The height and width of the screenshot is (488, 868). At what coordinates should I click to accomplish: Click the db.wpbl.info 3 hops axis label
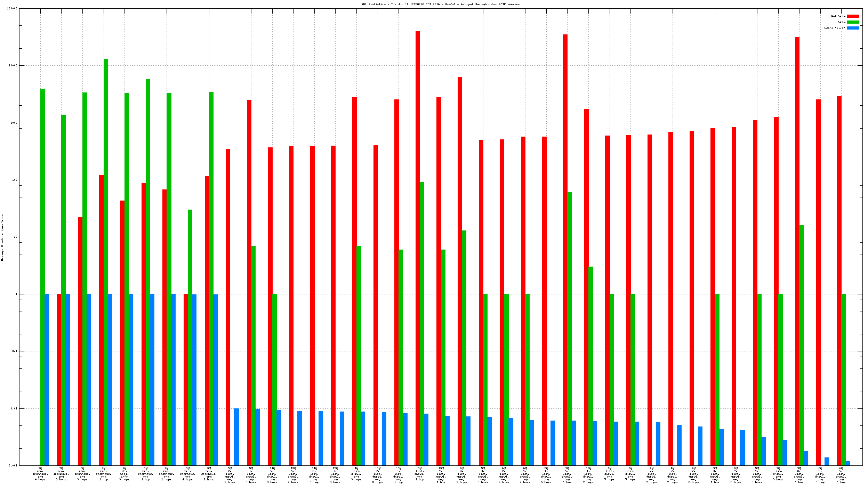[124, 474]
